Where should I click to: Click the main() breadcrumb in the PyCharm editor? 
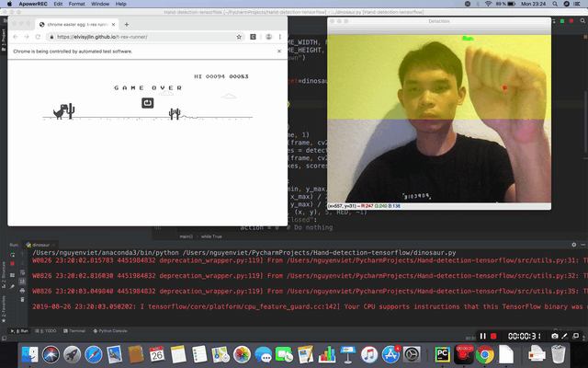[x=186, y=236]
